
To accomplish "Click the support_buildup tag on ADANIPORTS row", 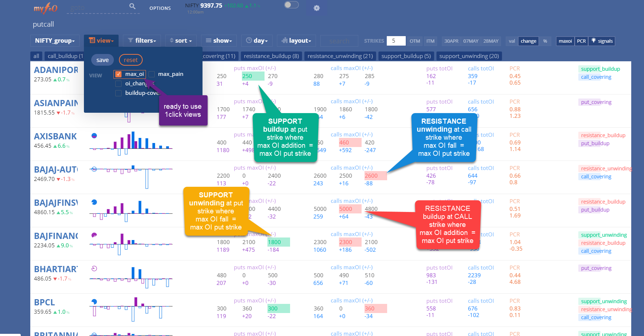I will coord(600,69).
